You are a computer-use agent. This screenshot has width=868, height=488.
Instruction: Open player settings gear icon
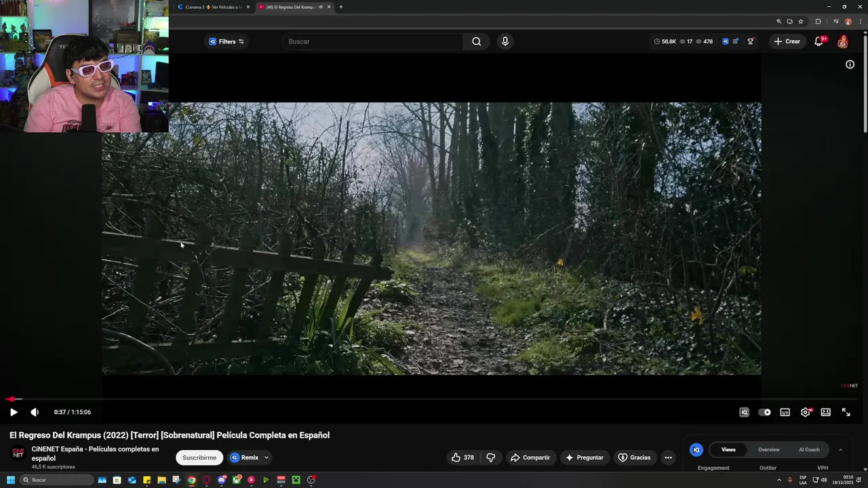click(805, 412)
